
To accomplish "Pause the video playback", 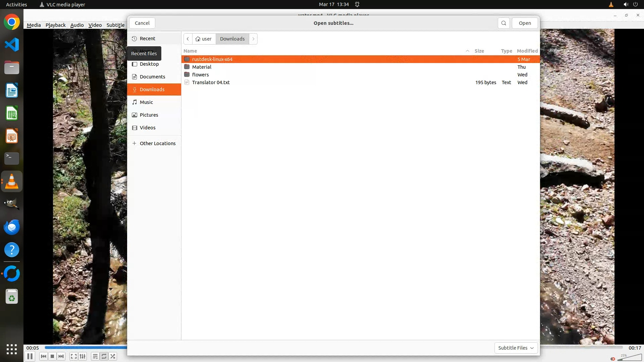I will coord(30,356).
